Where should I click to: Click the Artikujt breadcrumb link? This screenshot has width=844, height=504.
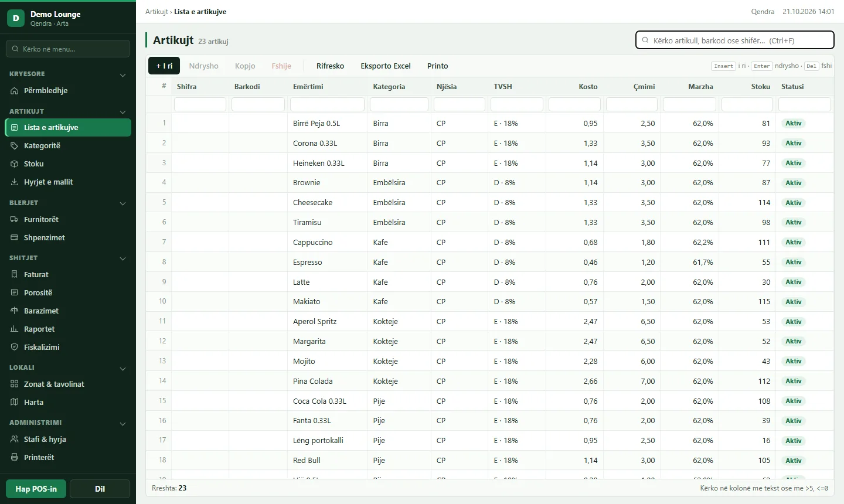pos(156,12)
